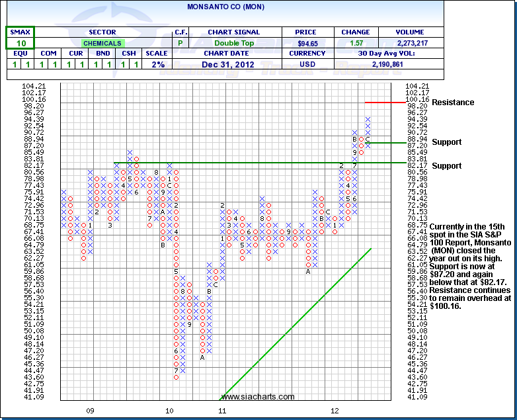Select the CHEMICALS sector label
Screen dimensions: 517x420
102,43
